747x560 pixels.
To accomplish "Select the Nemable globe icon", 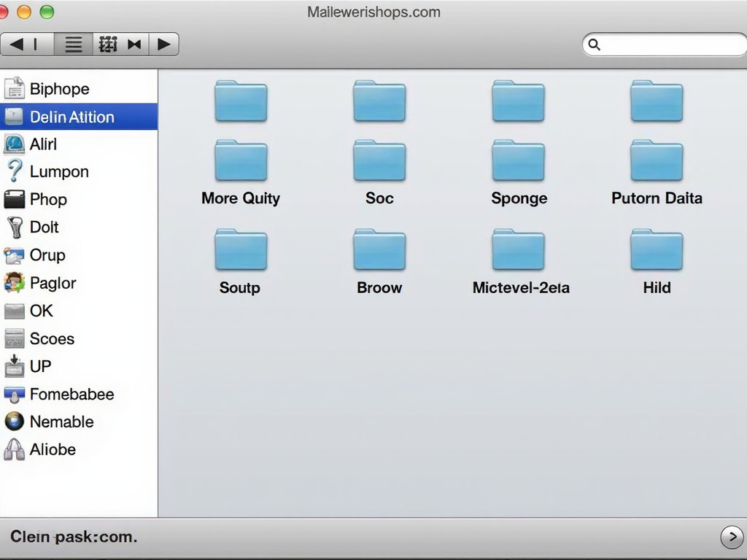I will click(14, 421).
